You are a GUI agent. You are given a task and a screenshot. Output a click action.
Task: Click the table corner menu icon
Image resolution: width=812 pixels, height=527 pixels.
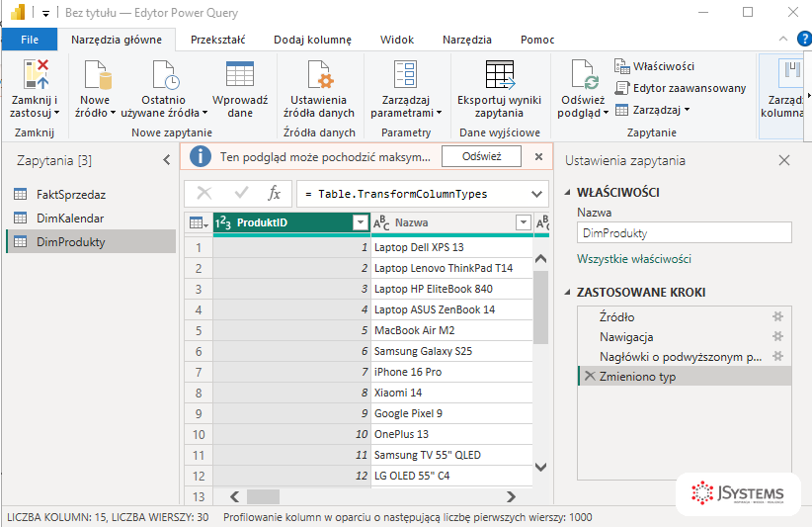pyautogui.click(x=199, y=223)
